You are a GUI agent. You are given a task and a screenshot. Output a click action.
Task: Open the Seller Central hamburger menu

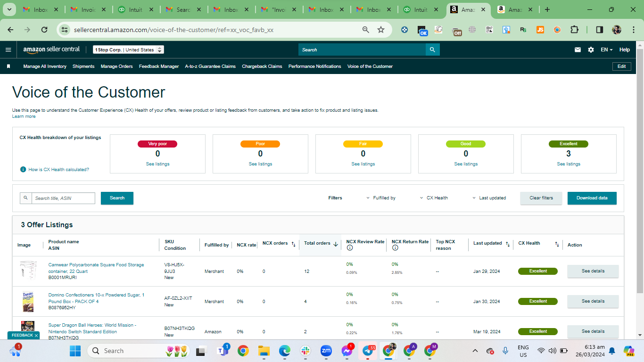click(8, 49)
